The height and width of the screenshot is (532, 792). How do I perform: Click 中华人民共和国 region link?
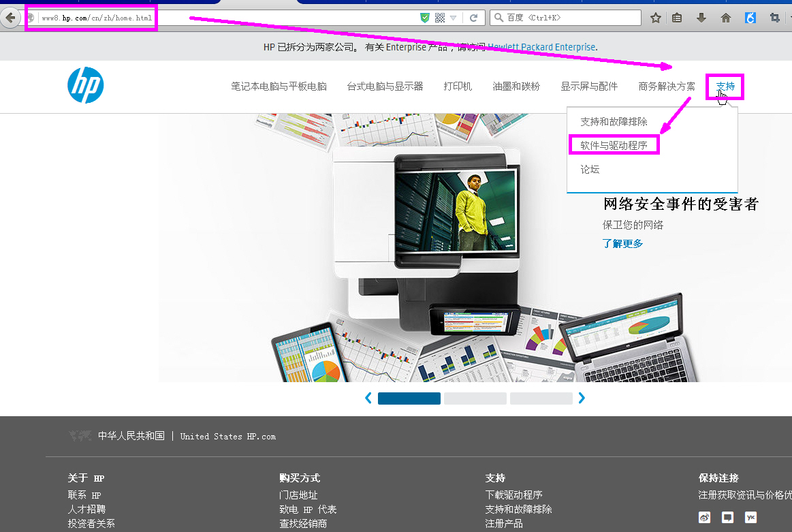pyautogui.click(x=131, y=435)
